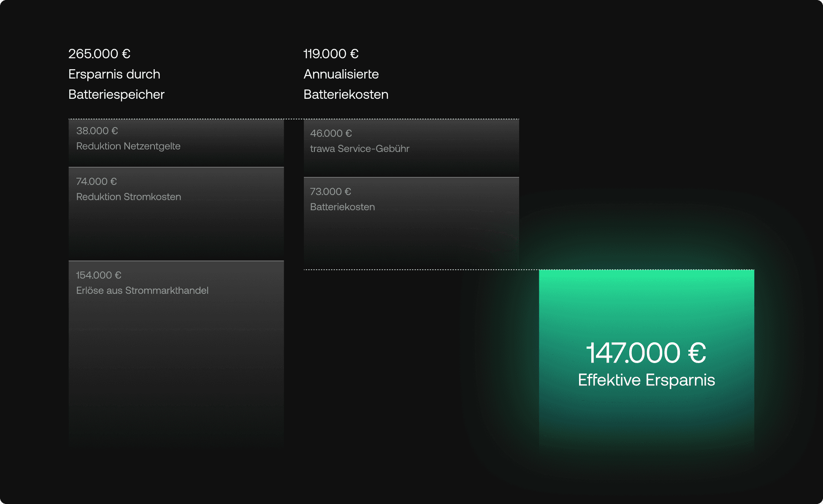The height and width of the screenshot is (504, 823).
Task: Click the 73.000 € amount
Action: tap(330, 192)
